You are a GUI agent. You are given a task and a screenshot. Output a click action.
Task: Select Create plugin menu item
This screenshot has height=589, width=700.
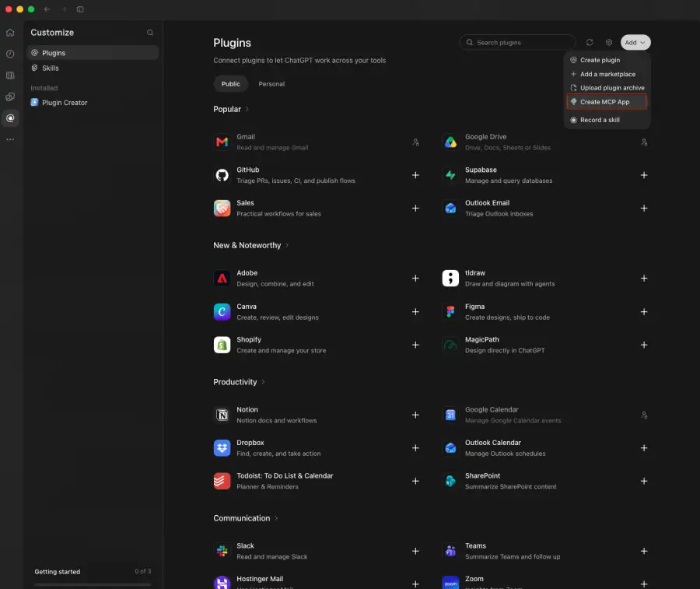607,60
